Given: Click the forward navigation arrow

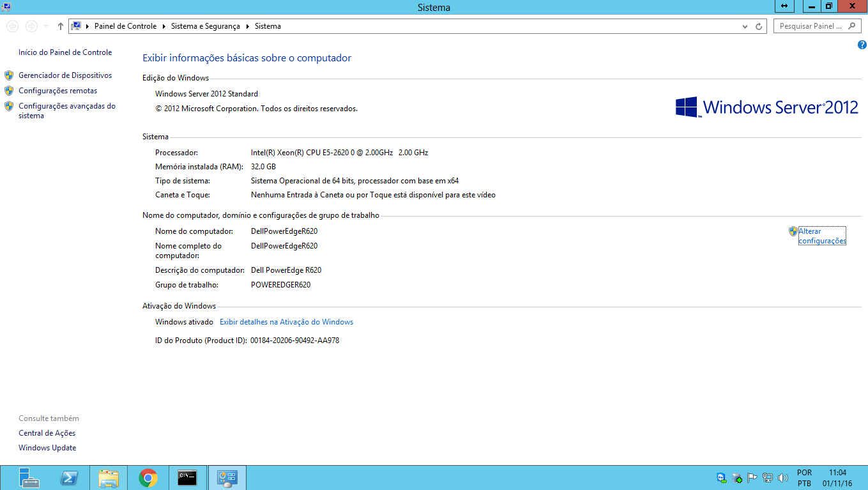Looking at the screenshot, I should (x=31, y=26).
